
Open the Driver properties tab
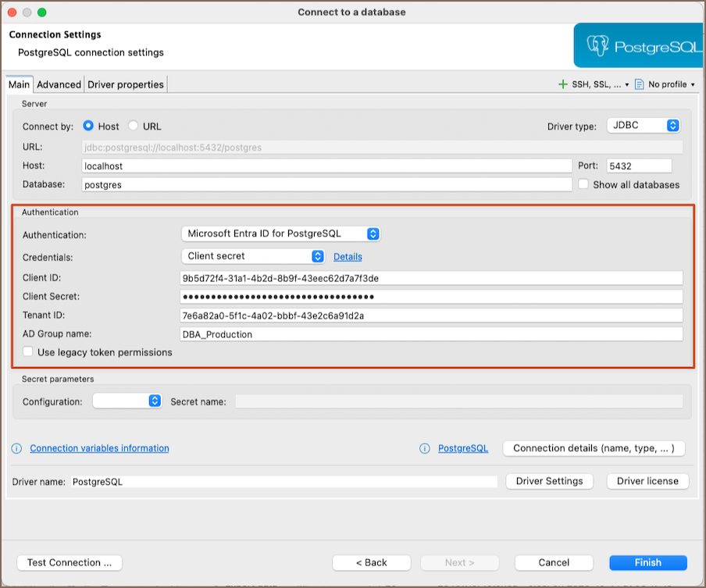pyautogui.click(x=126, y=84)
